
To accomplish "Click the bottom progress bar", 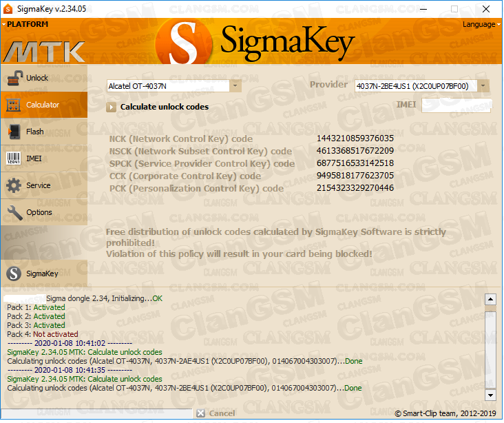I will pos(96,413).
